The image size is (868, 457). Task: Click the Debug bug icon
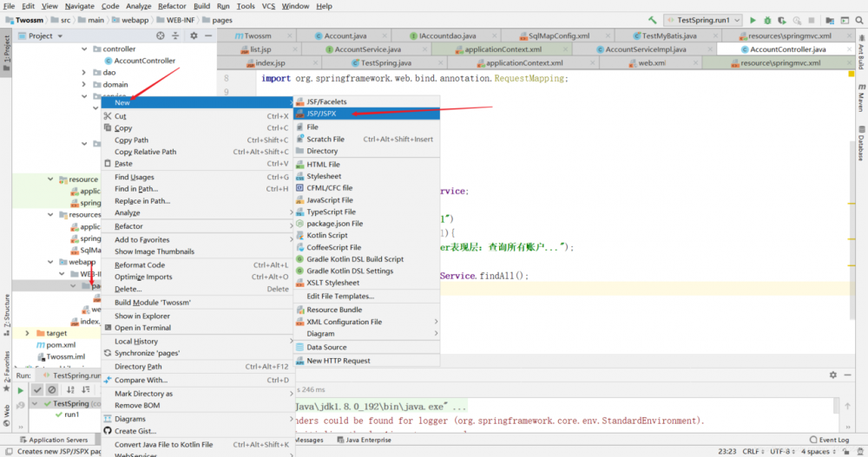point(767,20)
